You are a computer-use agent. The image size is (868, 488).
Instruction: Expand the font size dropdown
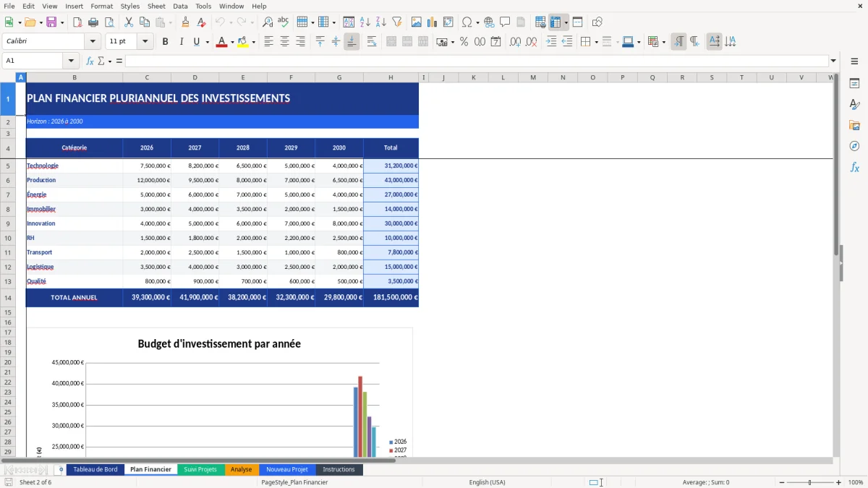click(144, 41)
